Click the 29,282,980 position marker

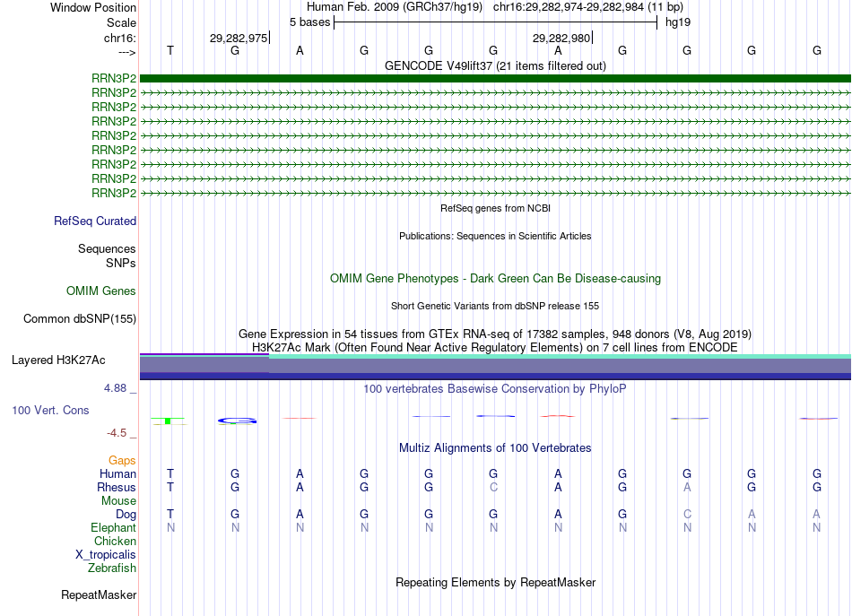[x=561, y=38]
